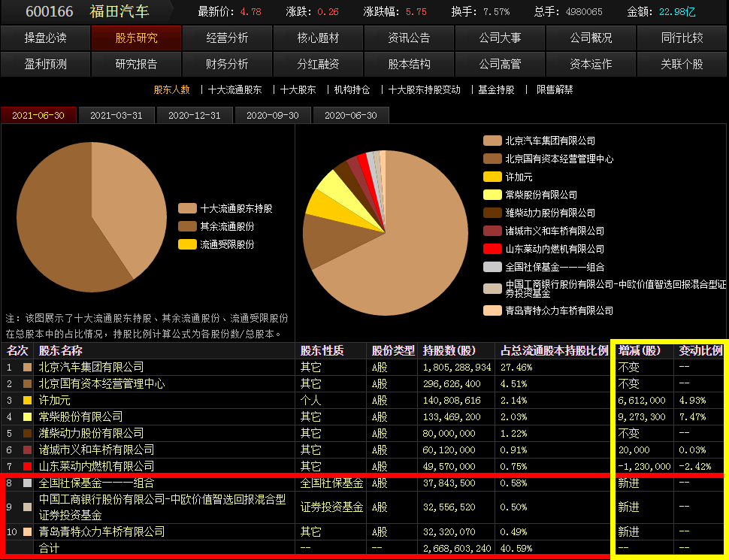This screenshot has height=560, width=729.
Task: Click 山东莱动内燃机有限公司 in table
Action: [x=96, y=466]
